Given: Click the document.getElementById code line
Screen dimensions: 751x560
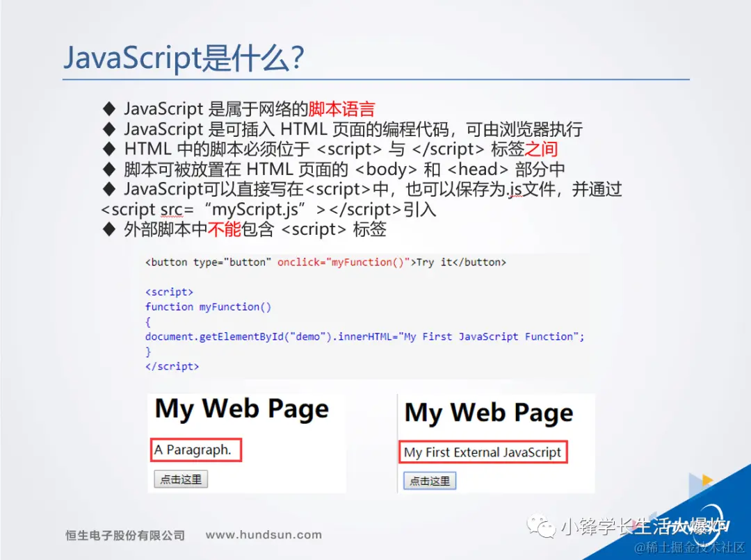Looking at the screenshot, I should [365, 336].
